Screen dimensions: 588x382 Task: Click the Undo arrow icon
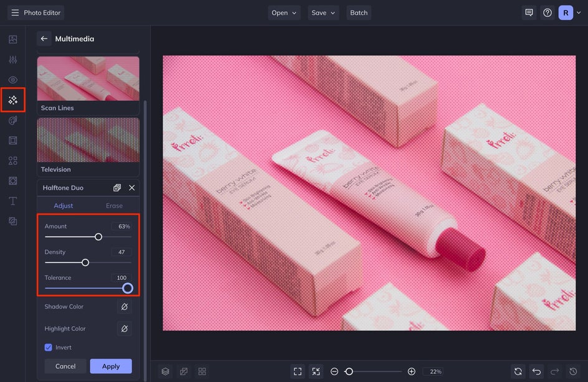pyautogui.click(x=536, y=371)
